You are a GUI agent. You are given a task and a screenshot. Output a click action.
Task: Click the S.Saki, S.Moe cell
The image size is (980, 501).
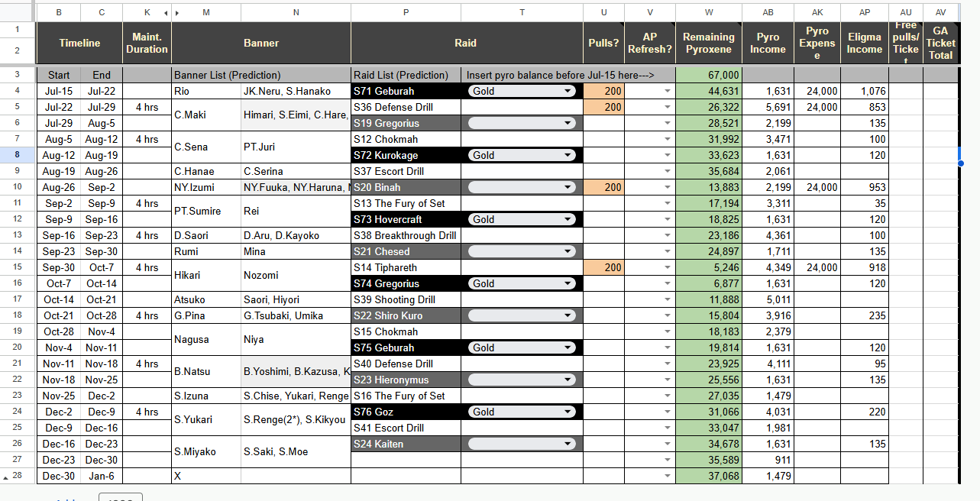296,451
